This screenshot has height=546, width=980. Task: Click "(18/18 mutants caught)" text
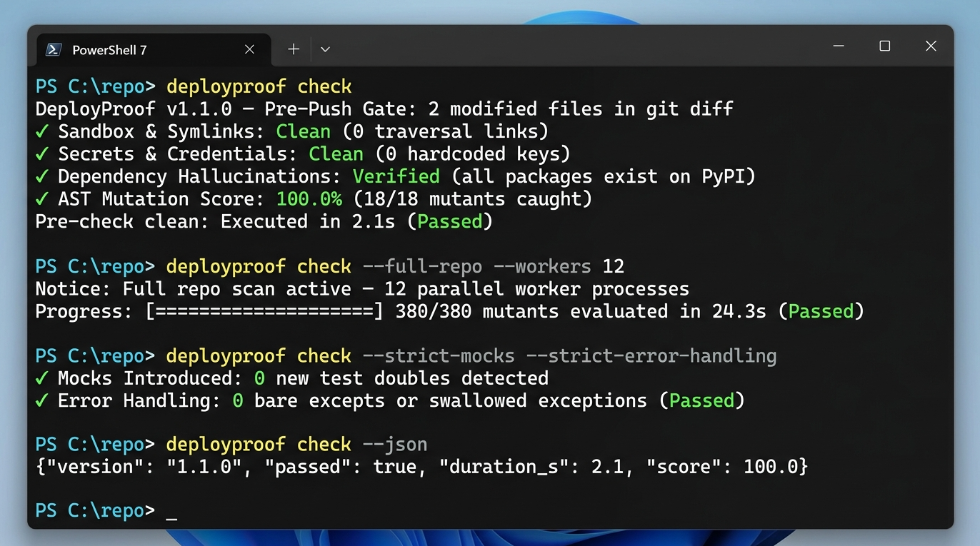tap(473, 199)
